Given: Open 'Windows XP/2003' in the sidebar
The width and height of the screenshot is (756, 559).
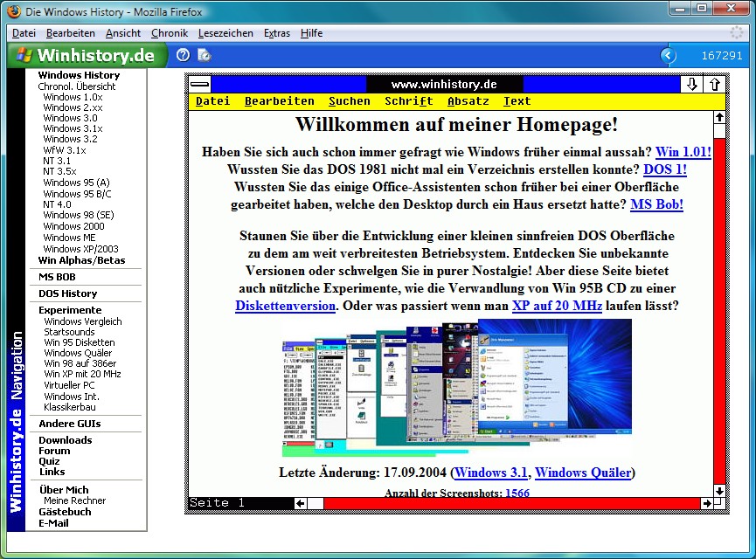Looking at the screenshot, I should coord(80,249).
